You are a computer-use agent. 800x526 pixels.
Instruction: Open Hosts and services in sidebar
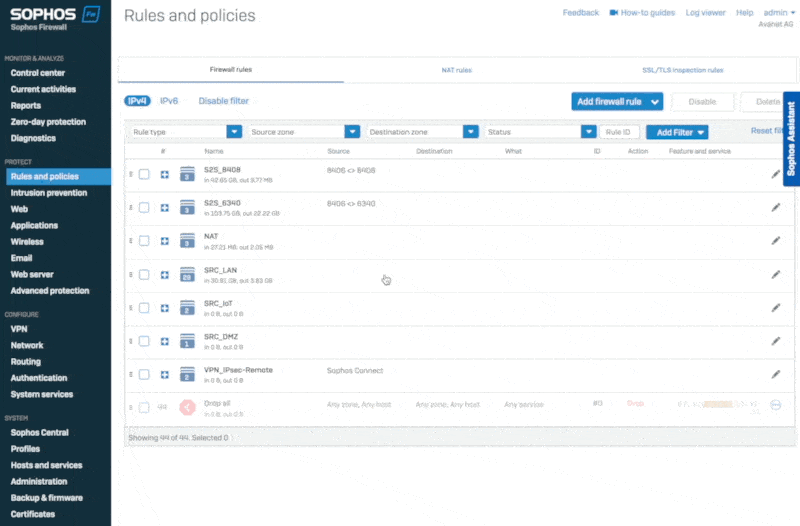[46, 465]
